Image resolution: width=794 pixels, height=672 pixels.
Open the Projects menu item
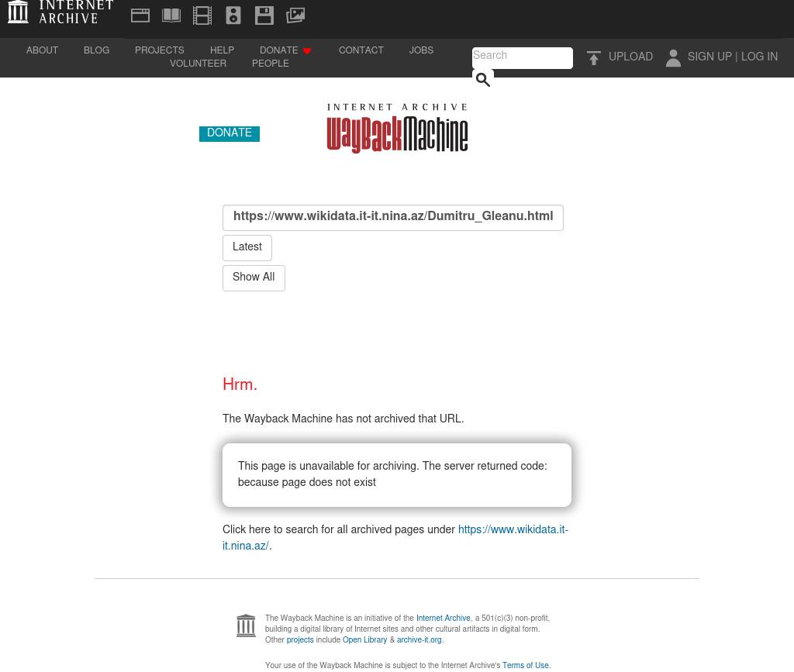coord(159,51)
